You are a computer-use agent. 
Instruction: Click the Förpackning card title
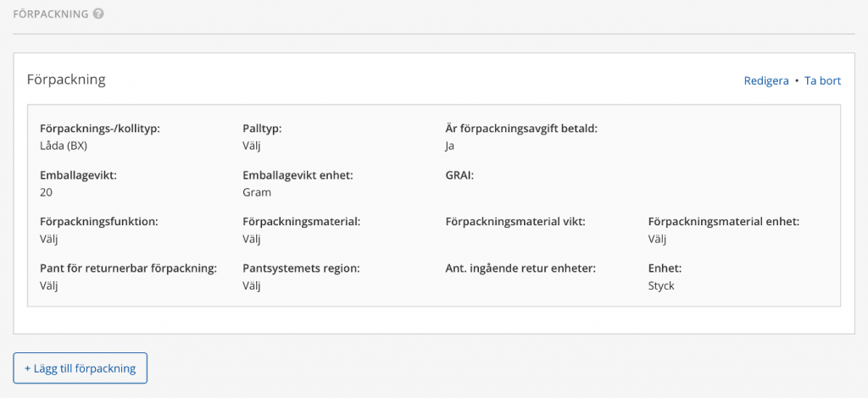[x=66, y=80]
